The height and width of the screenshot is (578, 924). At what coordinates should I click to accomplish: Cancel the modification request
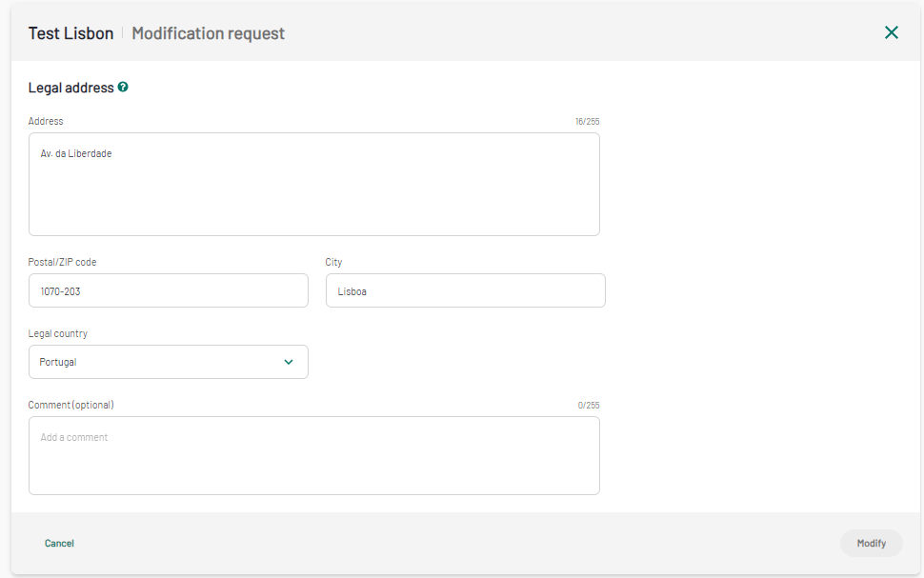[x=59, y=543]
